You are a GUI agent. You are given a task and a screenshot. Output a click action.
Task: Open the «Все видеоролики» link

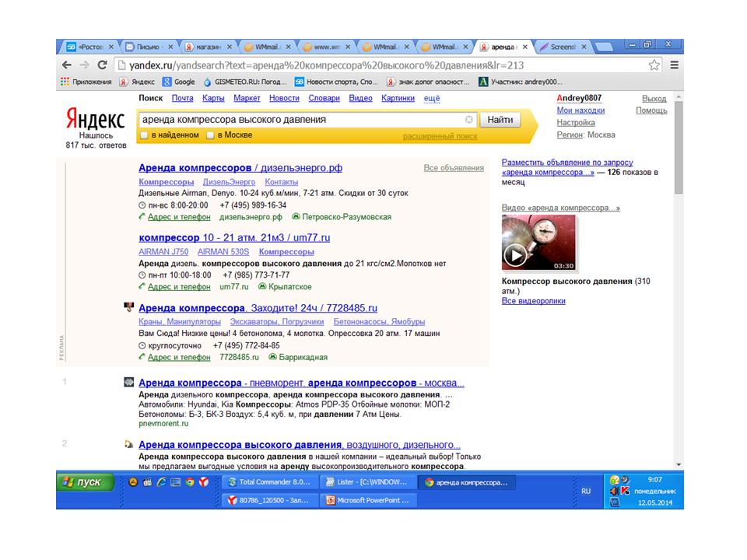tap(534, 301)
